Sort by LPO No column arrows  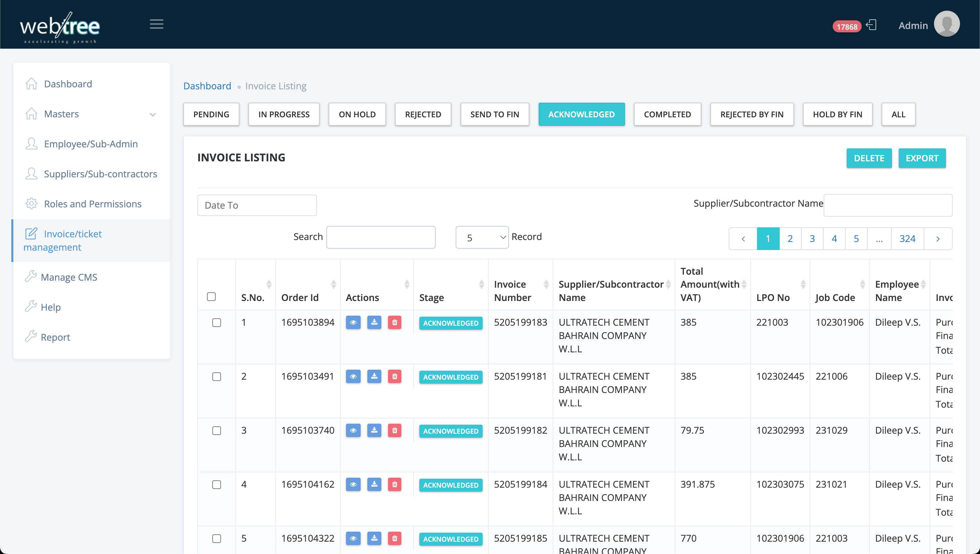pos(803,284)
